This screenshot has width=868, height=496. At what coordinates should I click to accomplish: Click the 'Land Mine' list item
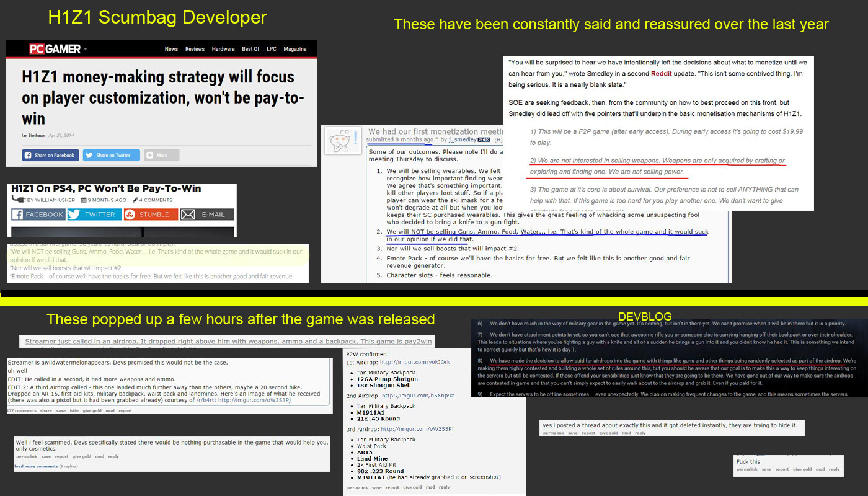(x=372, y=459)
